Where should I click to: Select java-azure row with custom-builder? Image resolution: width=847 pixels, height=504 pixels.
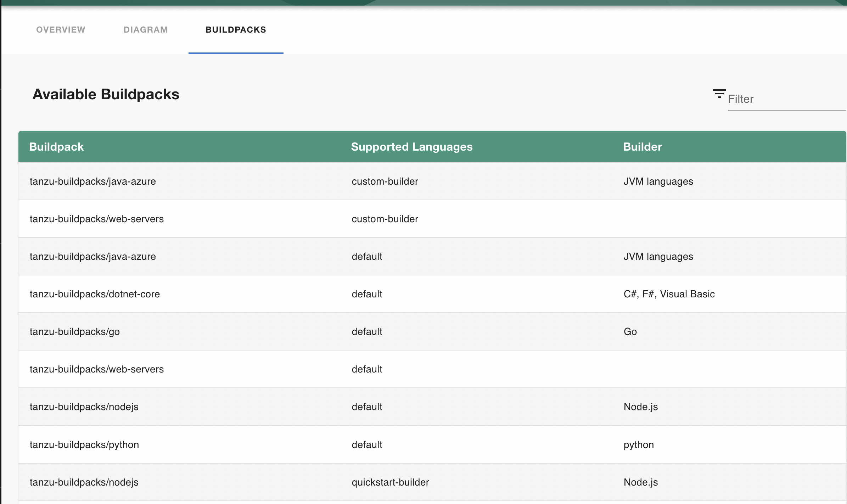tap(93, 181)
